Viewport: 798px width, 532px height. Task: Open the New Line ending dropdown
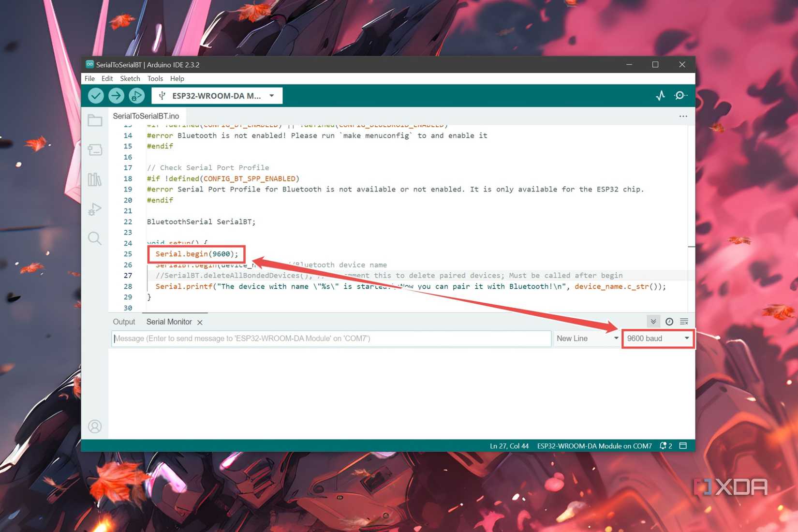point(587,339)
